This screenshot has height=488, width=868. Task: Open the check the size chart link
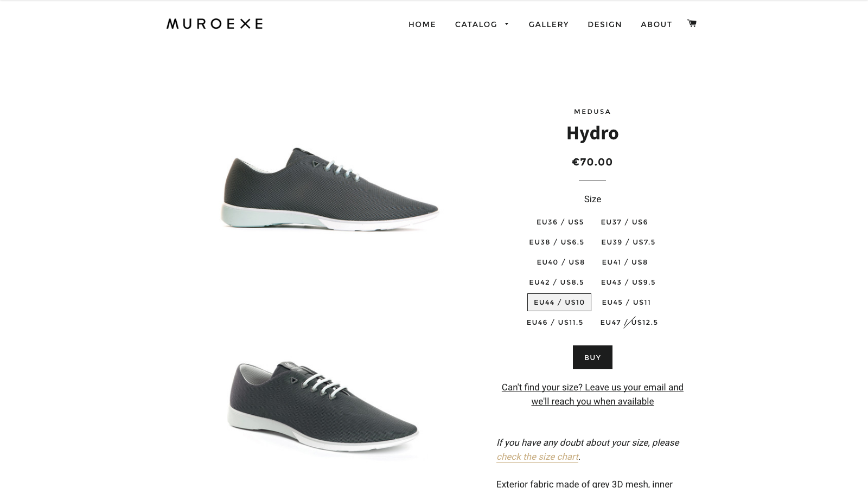(x=538, y=457)
